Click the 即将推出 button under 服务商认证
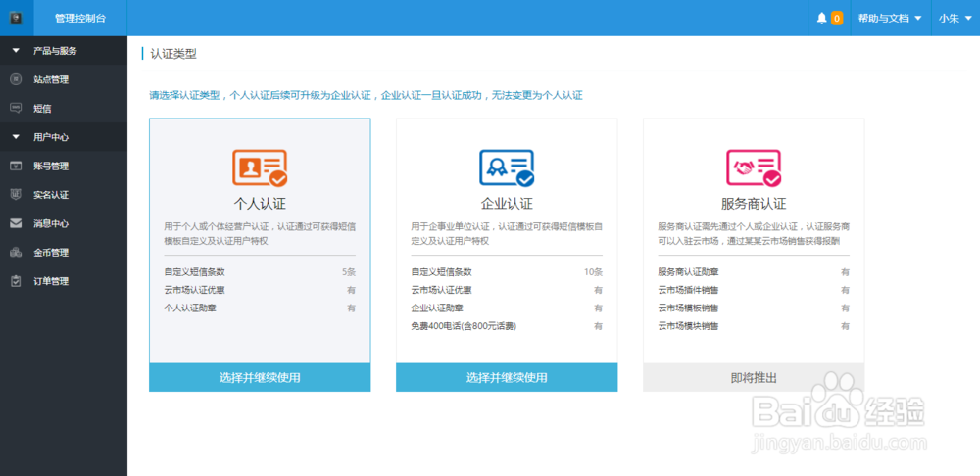Image resolution: width=980 pixels, height=476 pixels. pyautogui.click(x=754, y=377)
